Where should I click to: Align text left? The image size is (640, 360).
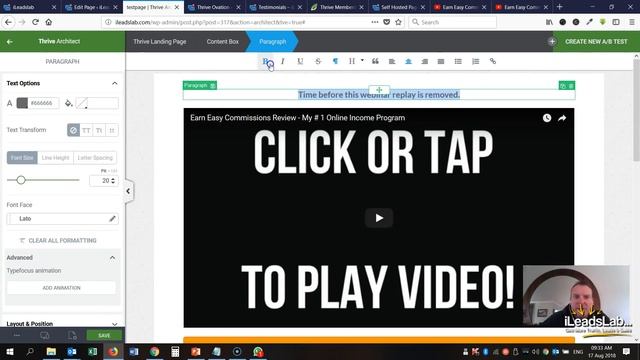(392, 61)
